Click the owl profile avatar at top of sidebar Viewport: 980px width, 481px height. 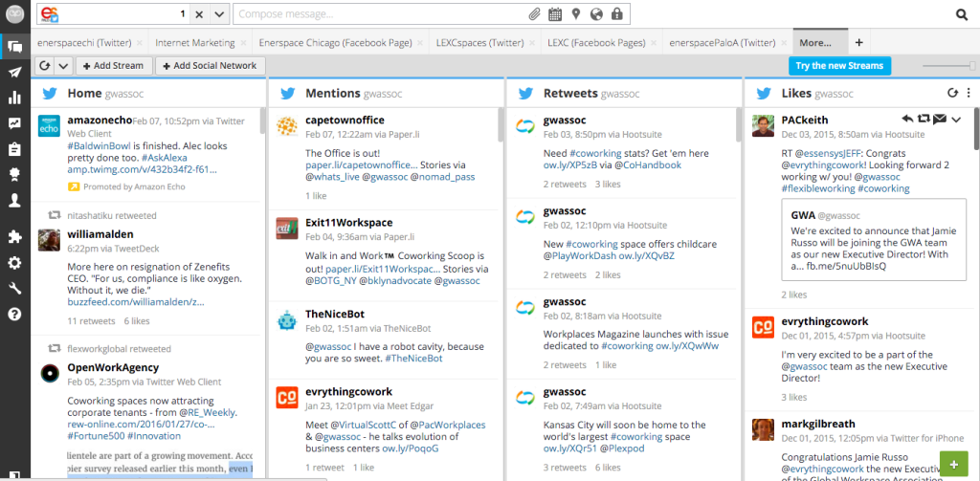click(14, 13)
